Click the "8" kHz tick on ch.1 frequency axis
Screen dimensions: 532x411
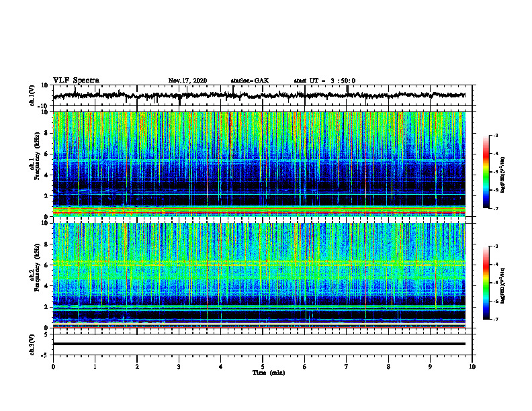pos(48,133)
